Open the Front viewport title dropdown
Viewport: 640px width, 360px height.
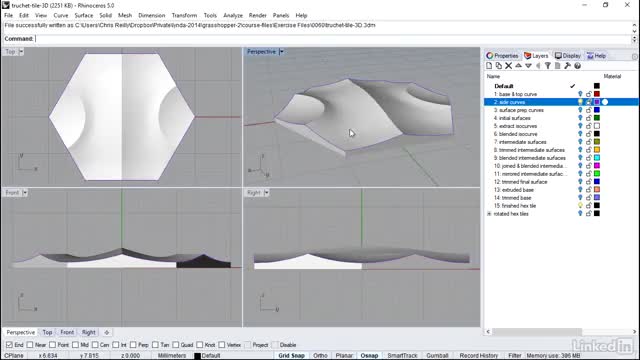[25, 193]
